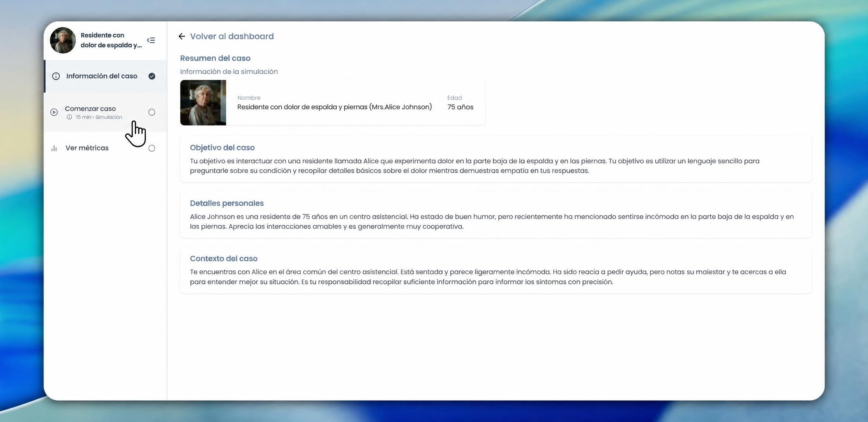Click the clock icon next to 15 min

coord(69,117)
